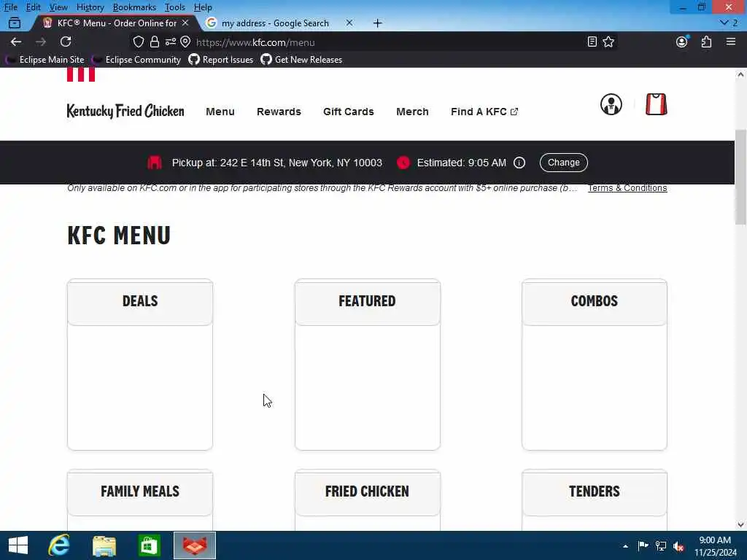Toggle reader view icon
747x560 pixels.
point(592,42)
